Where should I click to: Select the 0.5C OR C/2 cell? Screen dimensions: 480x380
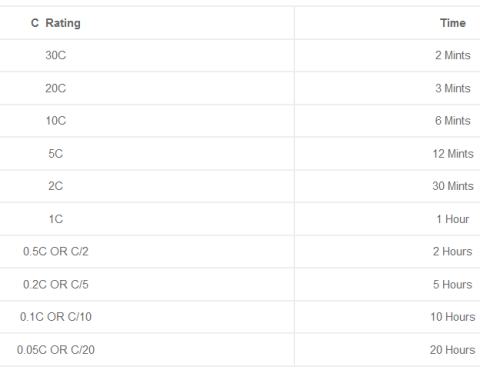tap(56, 251)
